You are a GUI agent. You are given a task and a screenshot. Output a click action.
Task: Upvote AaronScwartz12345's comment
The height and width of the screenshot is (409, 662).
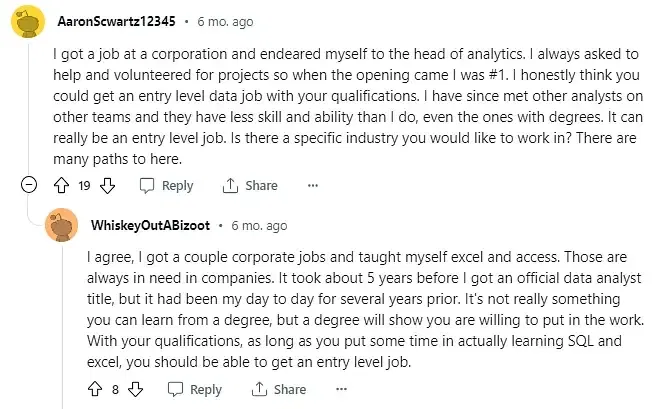point(59,185)
